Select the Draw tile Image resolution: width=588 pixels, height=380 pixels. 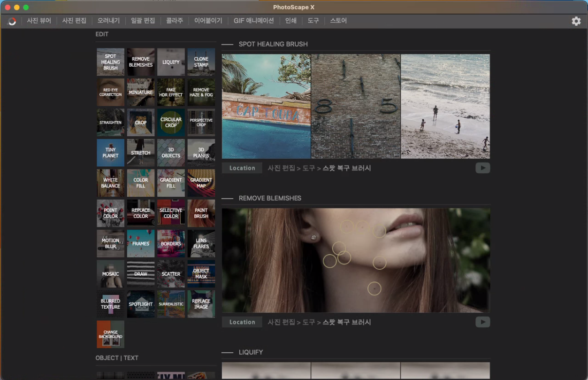coord(141,274)
